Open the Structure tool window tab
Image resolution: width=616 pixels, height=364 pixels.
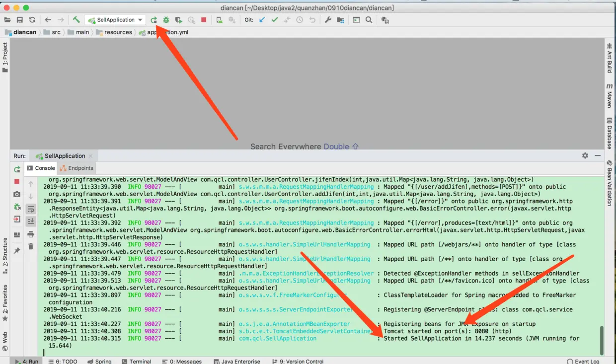point(5,256)
